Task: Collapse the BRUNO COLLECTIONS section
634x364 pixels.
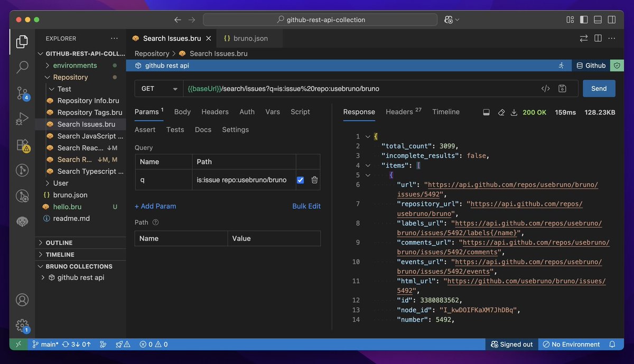Action: click(79, 266)
